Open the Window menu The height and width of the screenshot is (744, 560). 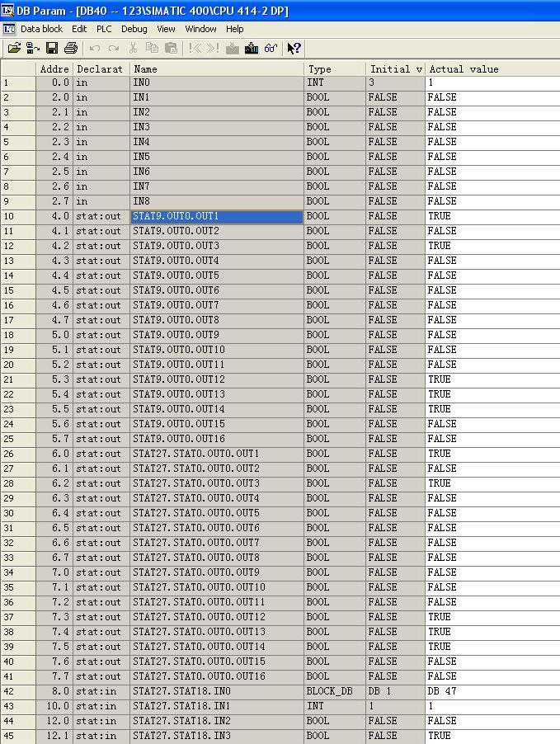[x=200, y=29]
